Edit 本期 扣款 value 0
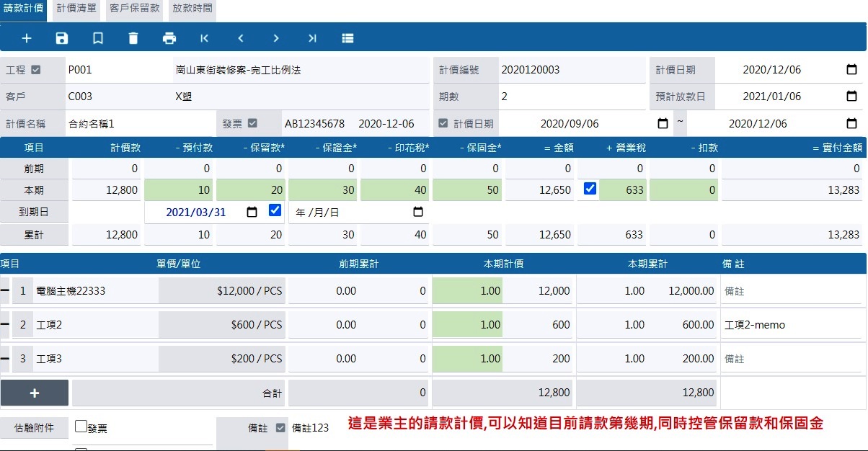 683,190
